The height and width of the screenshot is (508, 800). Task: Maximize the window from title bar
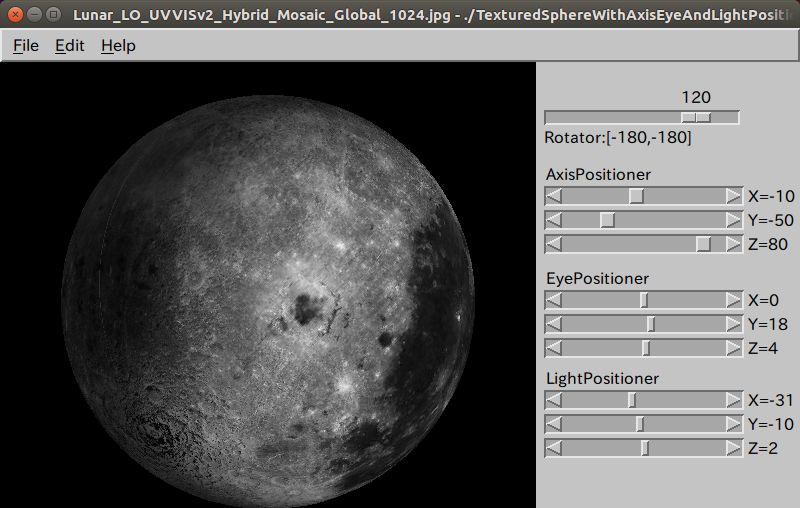pyautogui.click(x=53, y=14)
